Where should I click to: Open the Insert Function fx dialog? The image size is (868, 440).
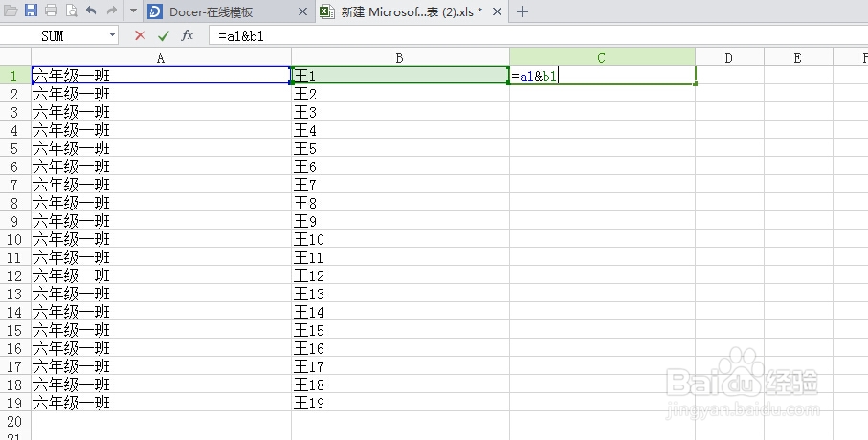188,36
